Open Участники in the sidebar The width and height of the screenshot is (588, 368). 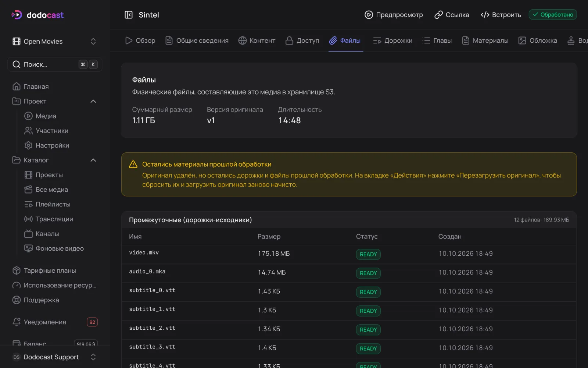(61, 131)
